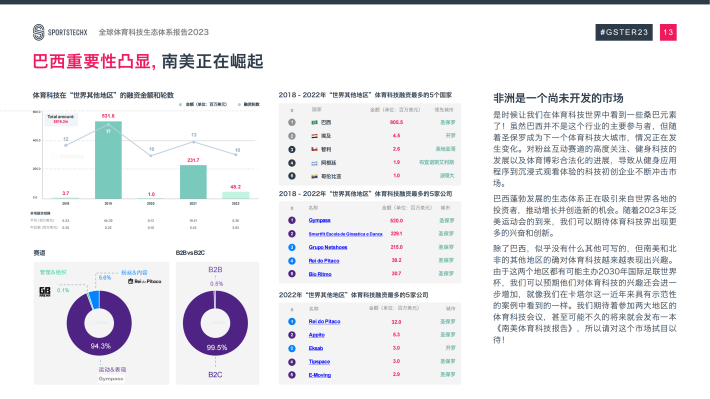Click the Rei do Pitaco logo near donut chart
Image resolution: width=710 pixels, height=399 pixels.
144,281
